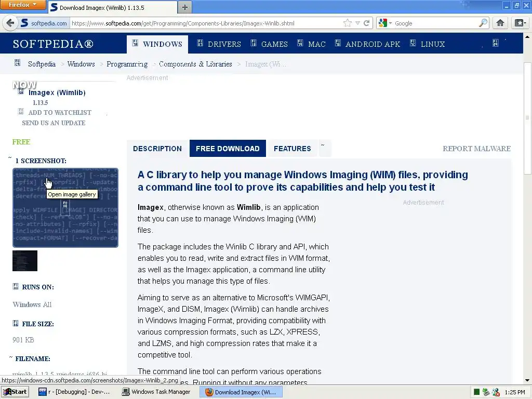
Task: Switch to Windows Task Manager in taskbar
Action: pyautogui.click(x=156, y=392)
